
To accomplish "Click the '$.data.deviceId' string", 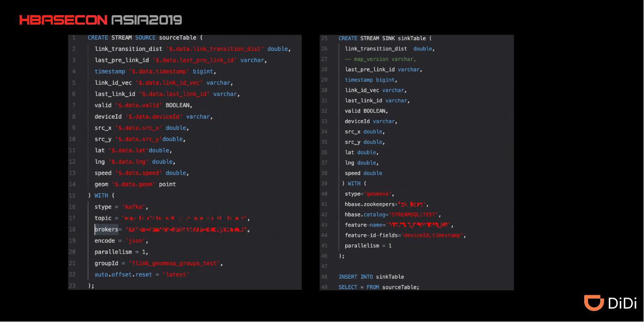I will pos(154,117).
